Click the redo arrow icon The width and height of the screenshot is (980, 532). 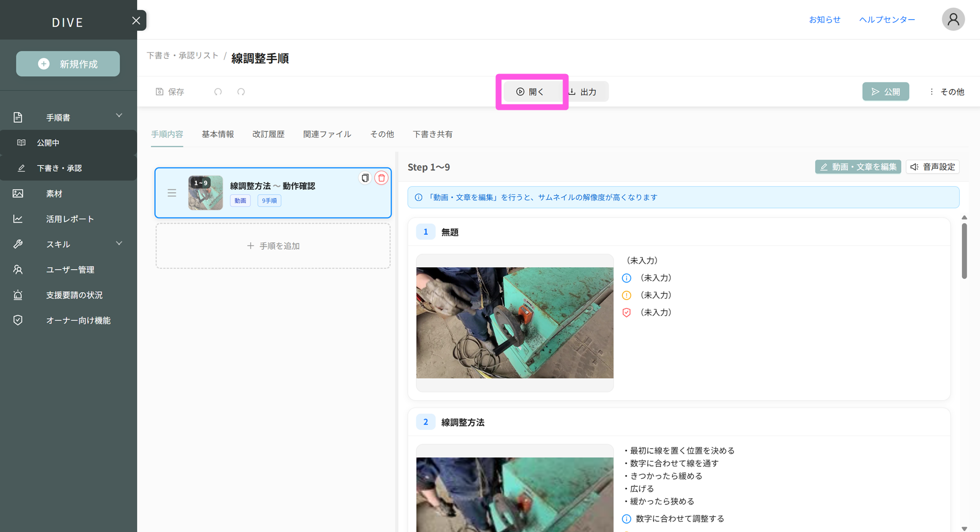(241, 92)
